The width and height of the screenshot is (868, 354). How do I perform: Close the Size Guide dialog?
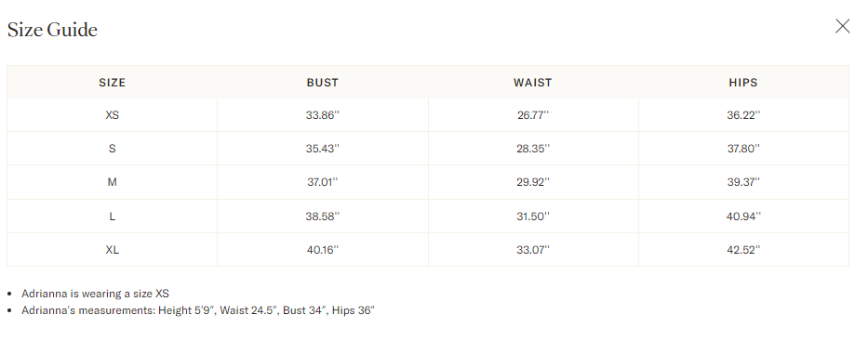tap(842, 26)
